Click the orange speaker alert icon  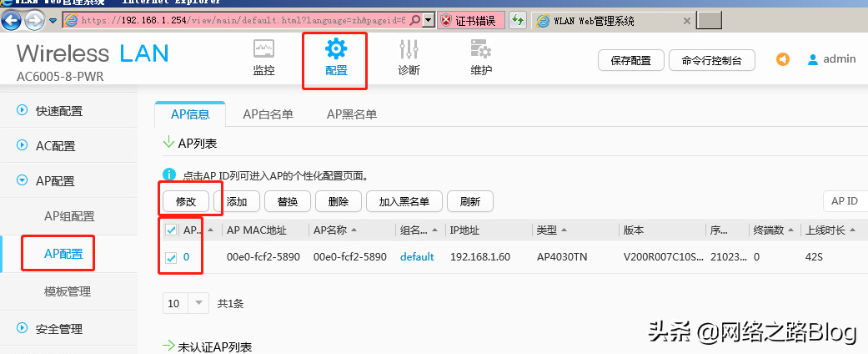(783, 59)
